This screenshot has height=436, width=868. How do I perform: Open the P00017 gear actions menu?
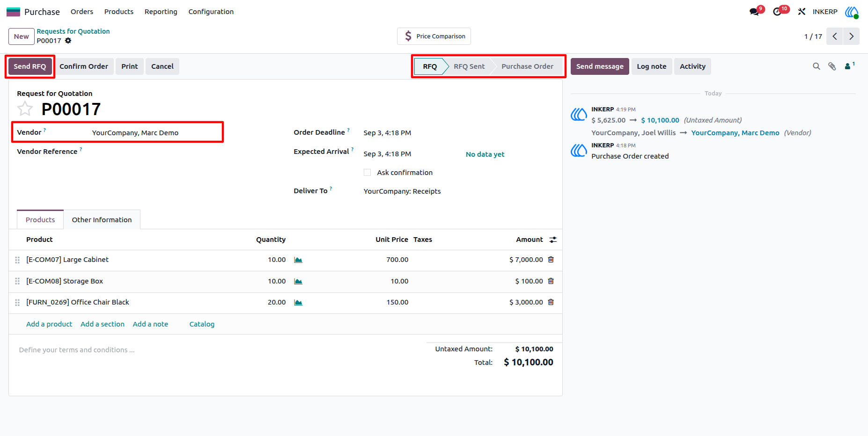click(x=68, y=41)
